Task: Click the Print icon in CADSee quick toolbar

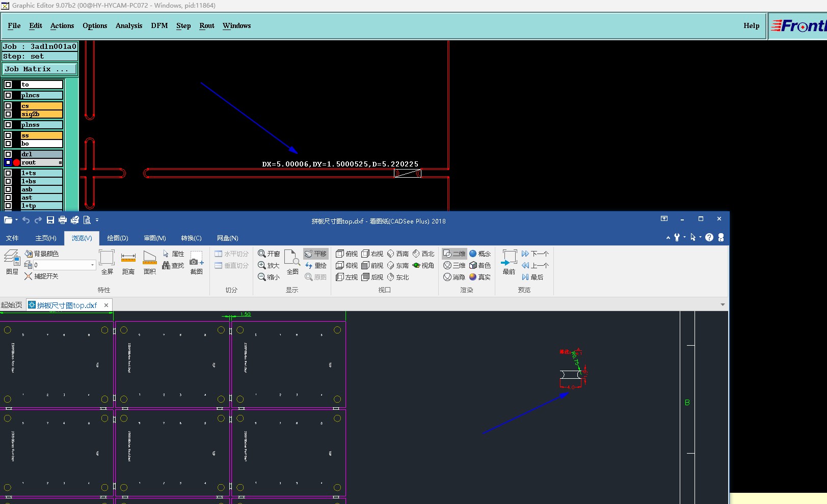Action: coord(62,220)
